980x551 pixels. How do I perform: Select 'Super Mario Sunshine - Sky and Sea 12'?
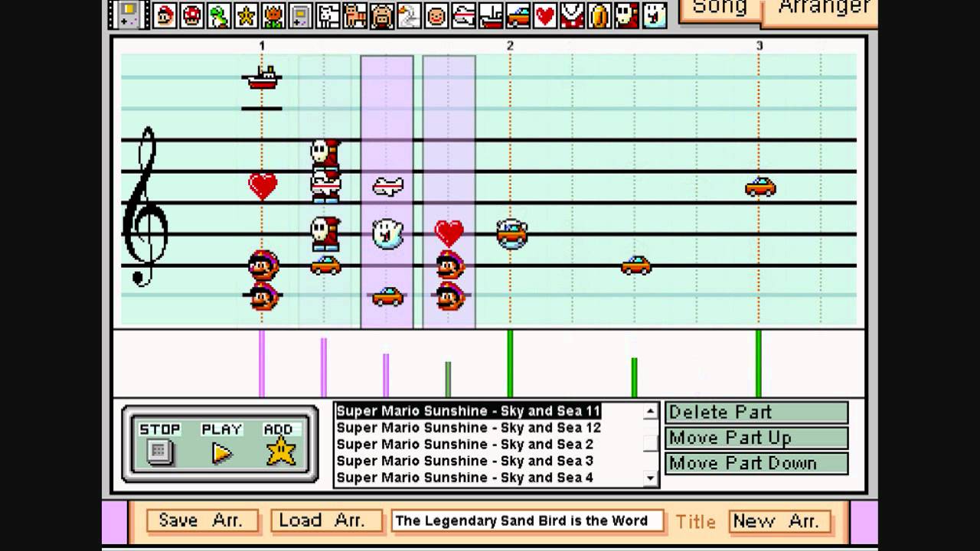click(469, 428)
